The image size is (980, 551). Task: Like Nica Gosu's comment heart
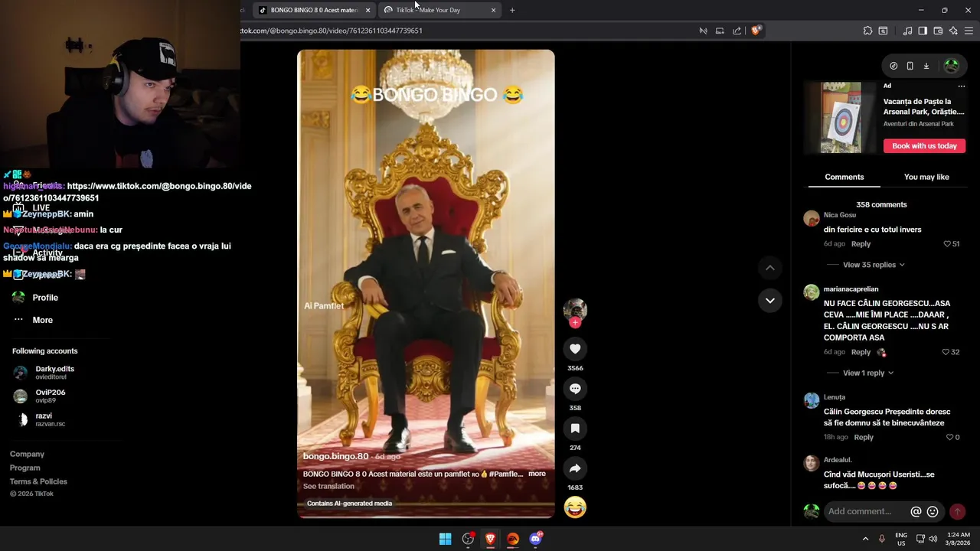tap(948, 244)
